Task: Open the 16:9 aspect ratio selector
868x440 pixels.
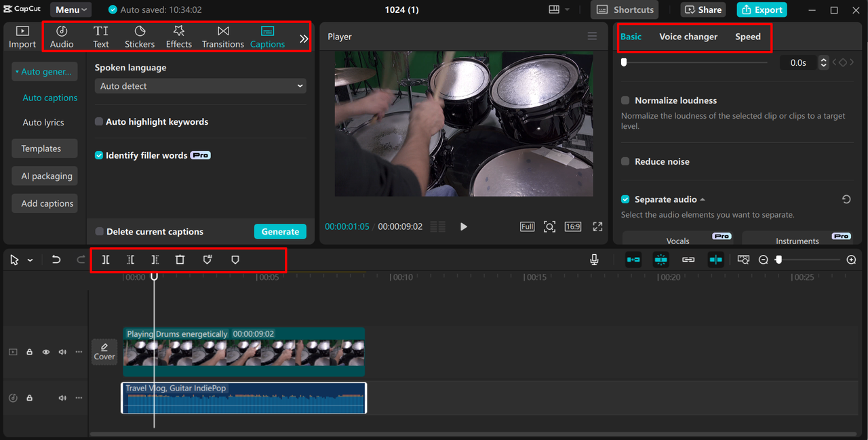Action: [x=573, y=226]
